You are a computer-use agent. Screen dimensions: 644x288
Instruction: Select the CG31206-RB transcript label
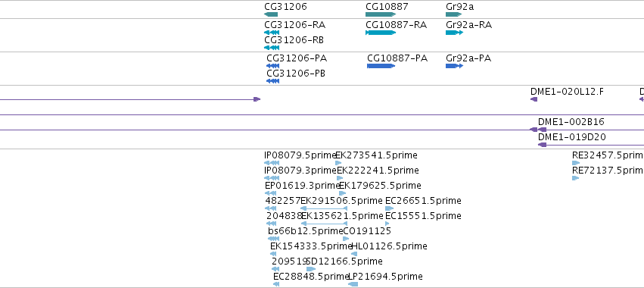[294, 40]
